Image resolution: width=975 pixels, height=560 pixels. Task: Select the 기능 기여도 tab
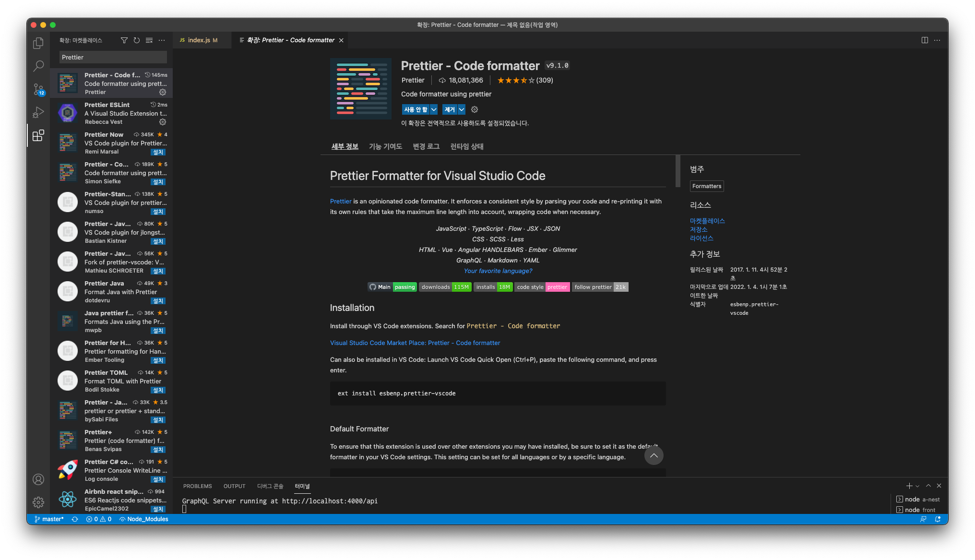tap(385, 146)
